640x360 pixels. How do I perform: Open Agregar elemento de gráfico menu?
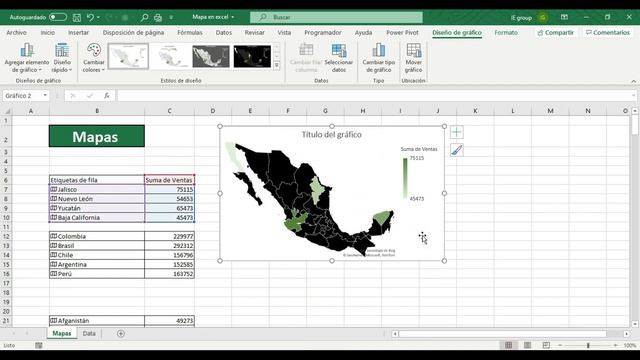27,58
